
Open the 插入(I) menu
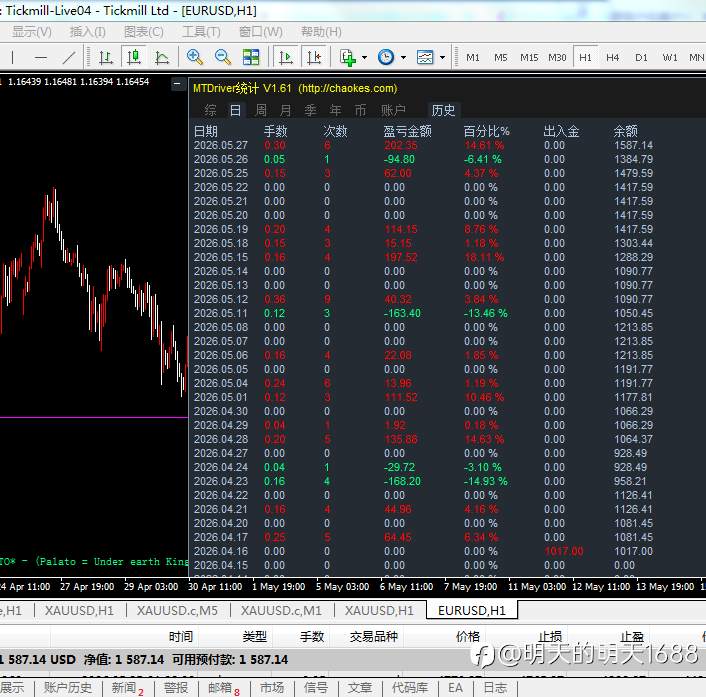[87, 32]
